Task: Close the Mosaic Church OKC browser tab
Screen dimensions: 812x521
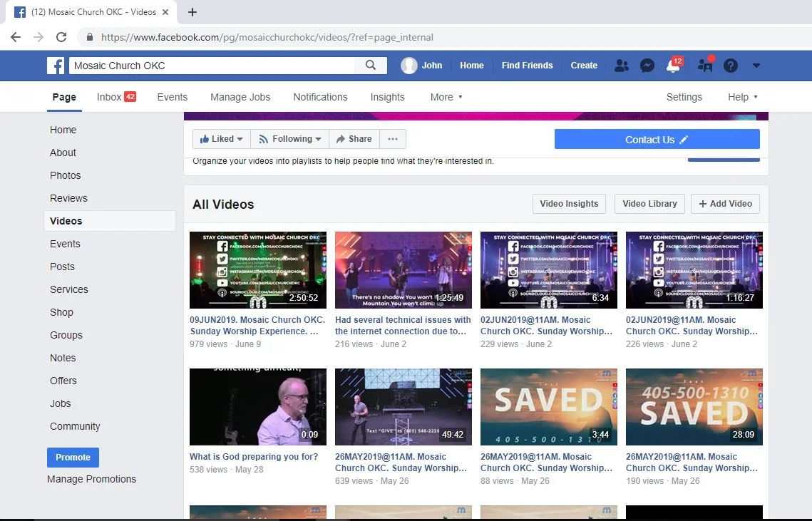Action: (165, 12)
